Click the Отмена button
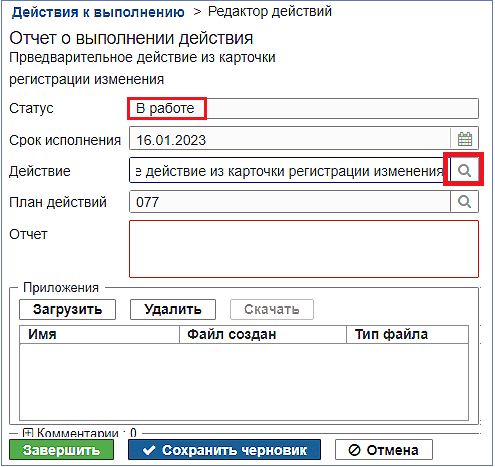Viewport: 495px width, 467px height. click(384, 450)
